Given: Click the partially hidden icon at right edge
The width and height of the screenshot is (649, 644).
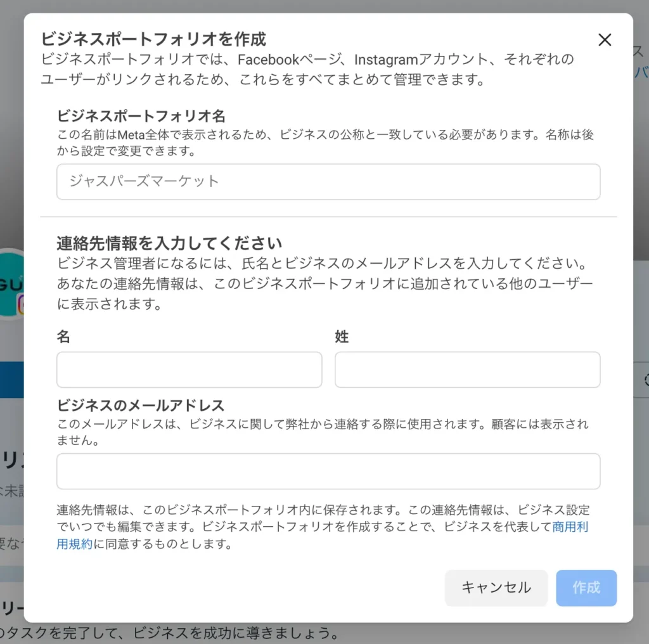Looking at the screenshot, I should click(644, 380).
